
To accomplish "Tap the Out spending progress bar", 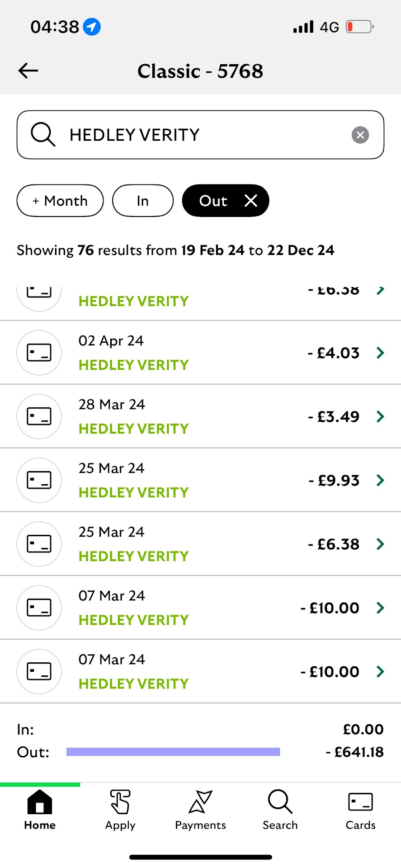I will pos(173,752).
